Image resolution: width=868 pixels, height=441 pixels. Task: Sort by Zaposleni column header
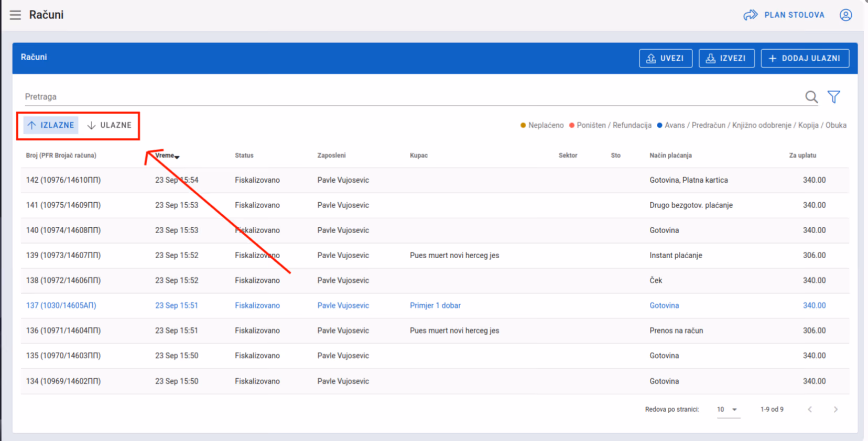pos(331,156)
